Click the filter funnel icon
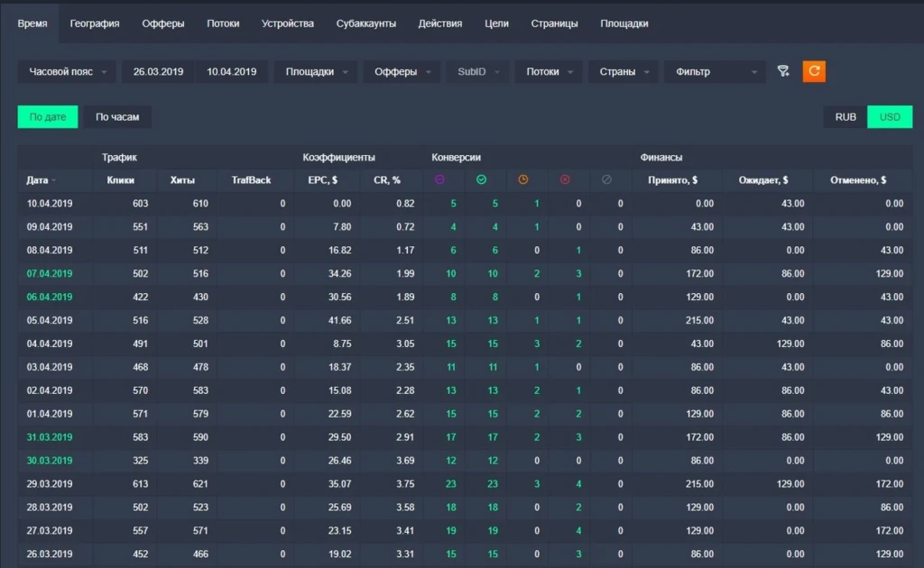 click(783, 71)
